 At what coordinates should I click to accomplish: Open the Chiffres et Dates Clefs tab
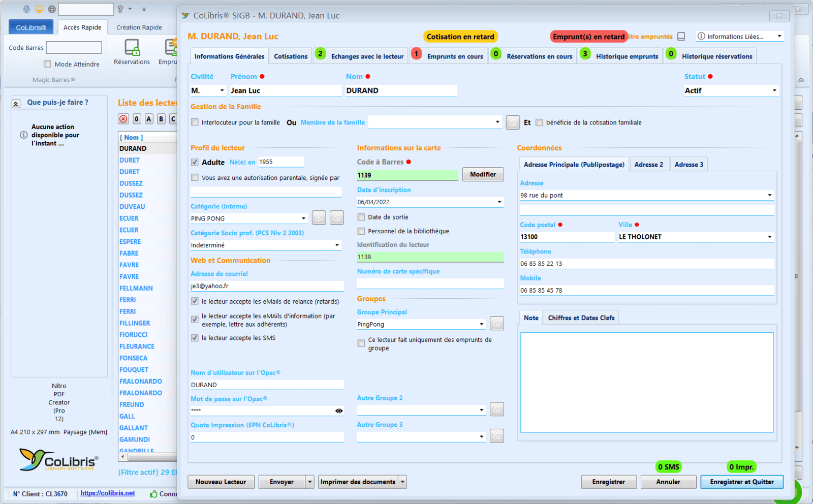pyautogui.click(x=581, y=318)
